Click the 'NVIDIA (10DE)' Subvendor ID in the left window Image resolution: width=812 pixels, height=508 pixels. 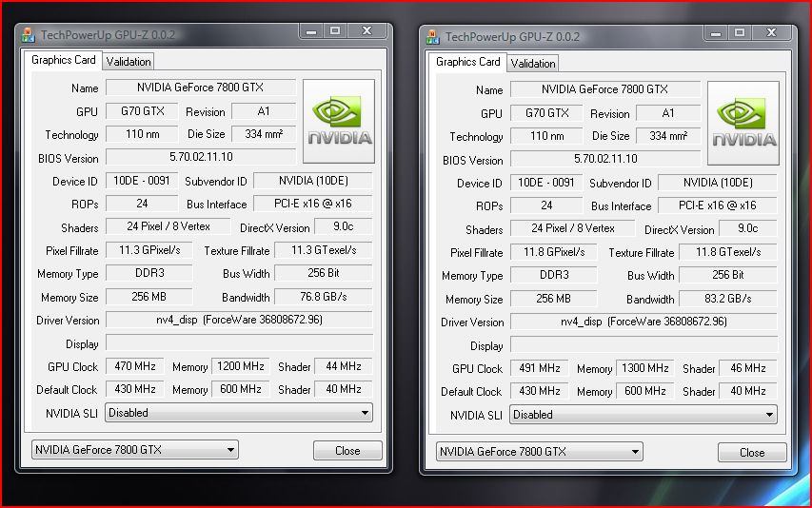point(313,181)
